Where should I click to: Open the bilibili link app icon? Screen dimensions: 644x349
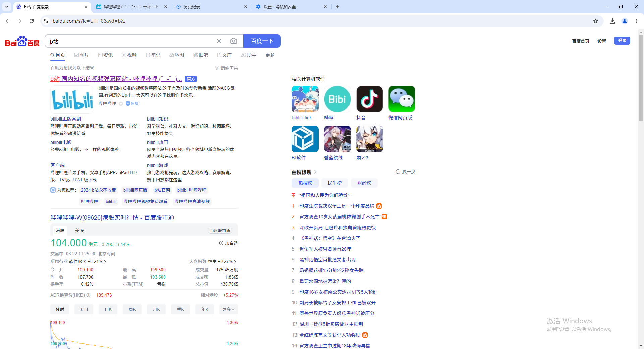[x=305, y=99]
